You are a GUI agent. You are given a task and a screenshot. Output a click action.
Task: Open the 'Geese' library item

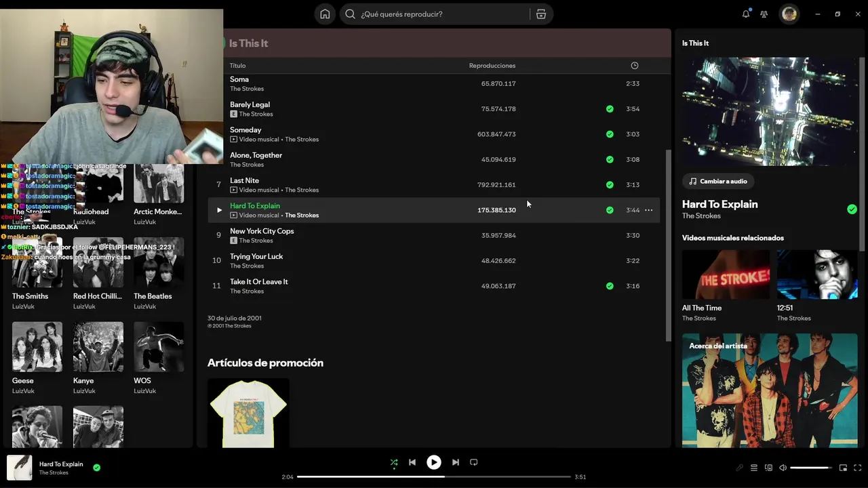pos(37,359)
